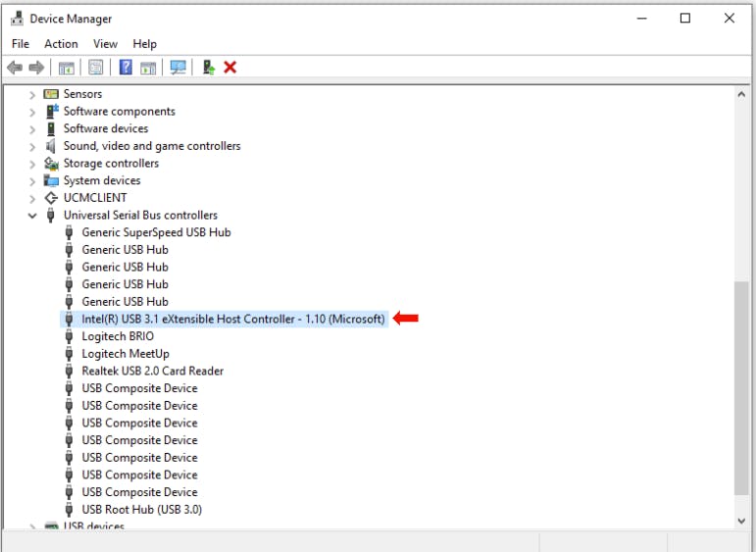The width and height of the screenshot is (756, 552).
Task: Click the blue Help toolbar icon
Action: (126, 67)
